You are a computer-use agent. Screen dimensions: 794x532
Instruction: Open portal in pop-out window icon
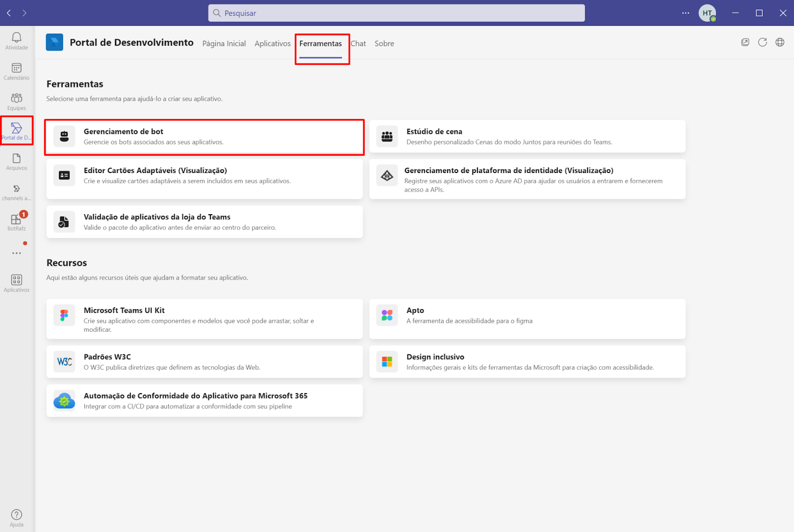coord(745,43)
